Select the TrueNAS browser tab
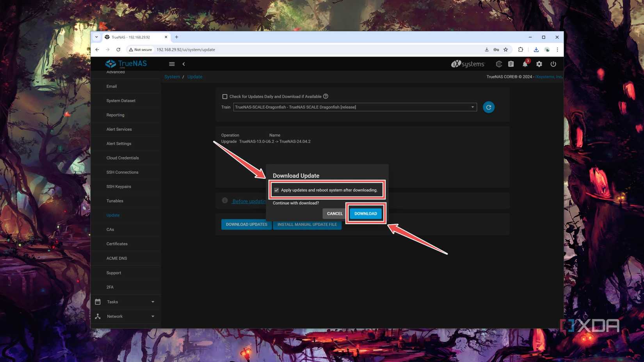 tap(136, 37)
